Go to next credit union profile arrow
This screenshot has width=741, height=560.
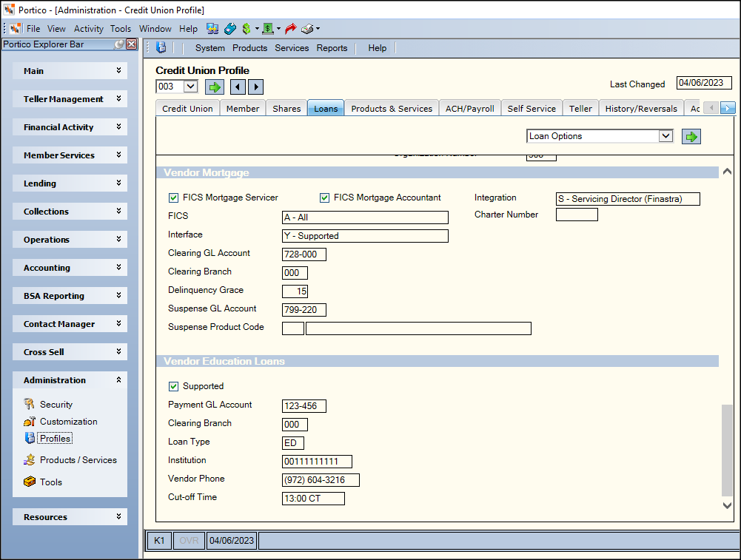tap(256, 87)
